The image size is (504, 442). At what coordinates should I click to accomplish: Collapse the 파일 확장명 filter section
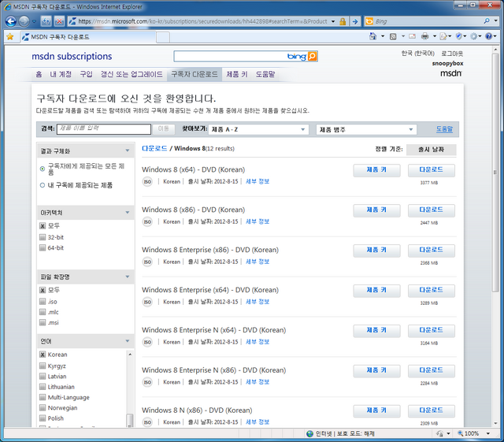point(128,277)
